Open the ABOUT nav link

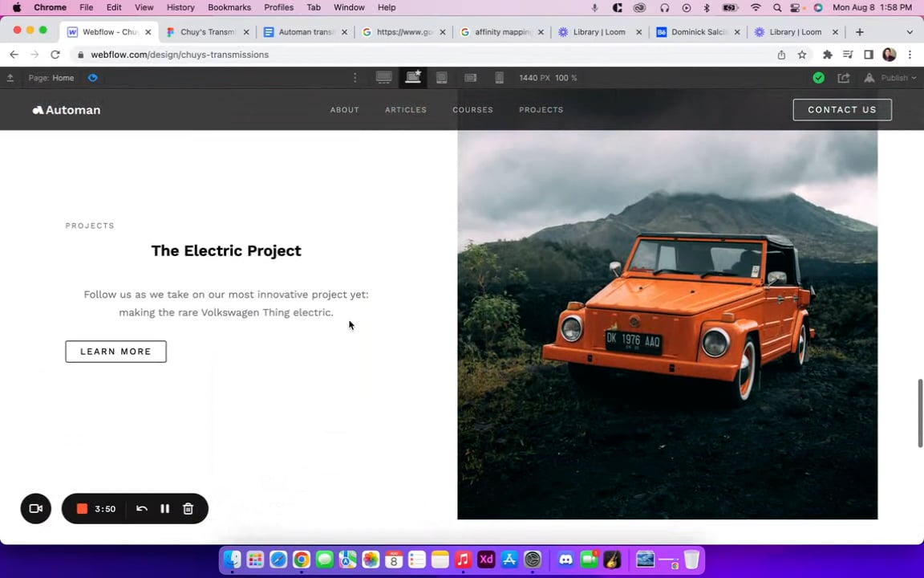345,110
